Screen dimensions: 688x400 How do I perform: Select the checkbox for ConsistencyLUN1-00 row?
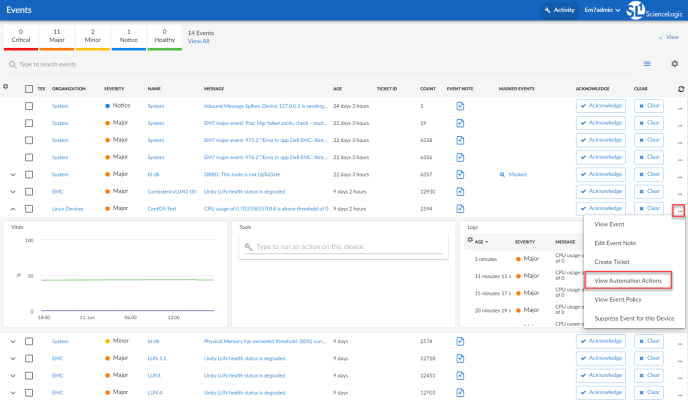[28, 191]
